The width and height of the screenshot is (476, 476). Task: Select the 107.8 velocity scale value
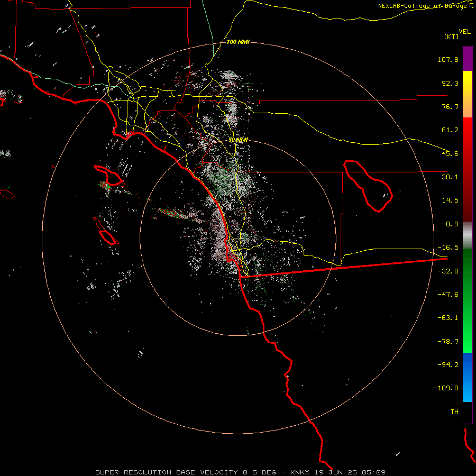[448, 59]
